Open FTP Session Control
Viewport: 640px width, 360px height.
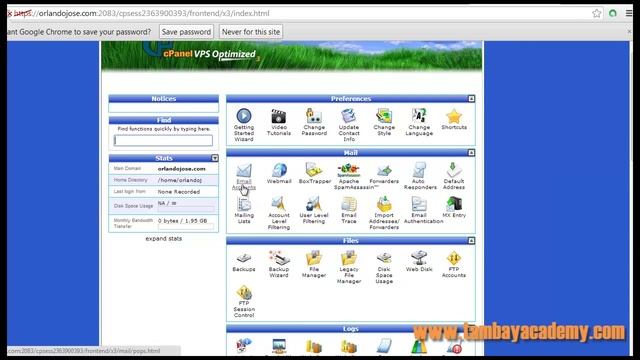[244, 302]
